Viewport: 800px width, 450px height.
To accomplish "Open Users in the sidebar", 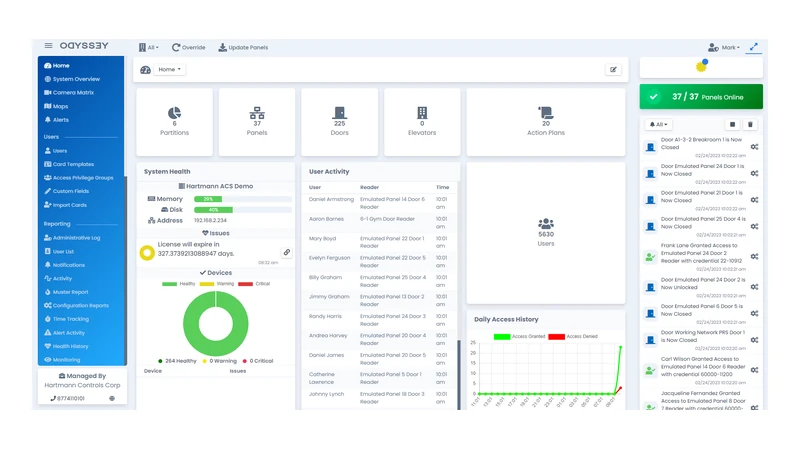I will (56, 151).
